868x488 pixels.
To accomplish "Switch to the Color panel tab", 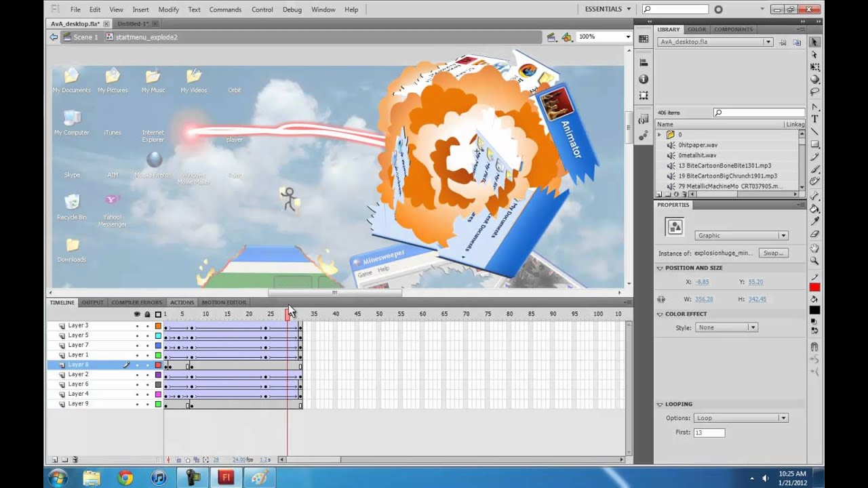I will pyautogui.click(x=696, y=29).
